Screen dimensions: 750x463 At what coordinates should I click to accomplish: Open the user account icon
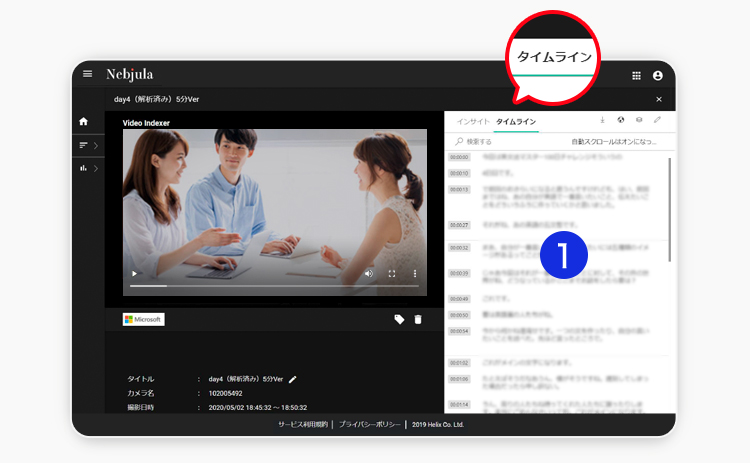coord(658,76)
